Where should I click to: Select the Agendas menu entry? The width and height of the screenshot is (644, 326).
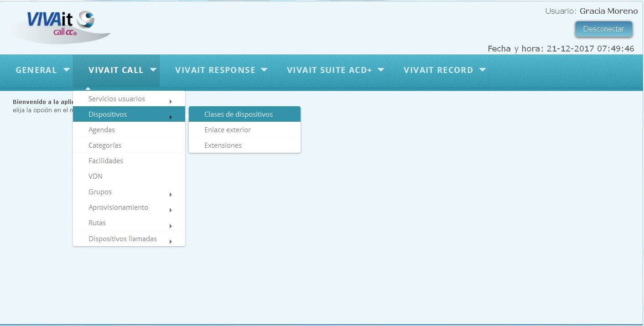129,129
